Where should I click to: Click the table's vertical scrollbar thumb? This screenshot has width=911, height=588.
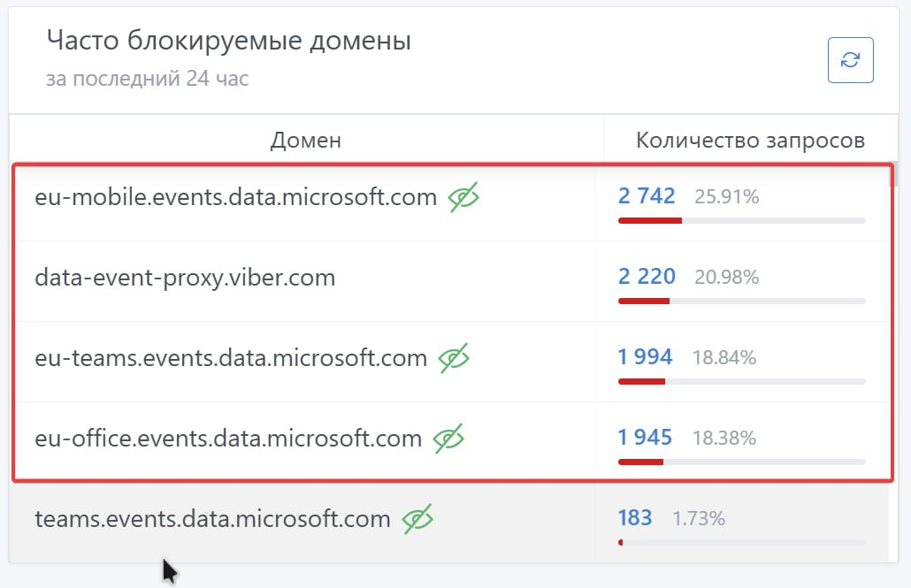click(894, 175)
